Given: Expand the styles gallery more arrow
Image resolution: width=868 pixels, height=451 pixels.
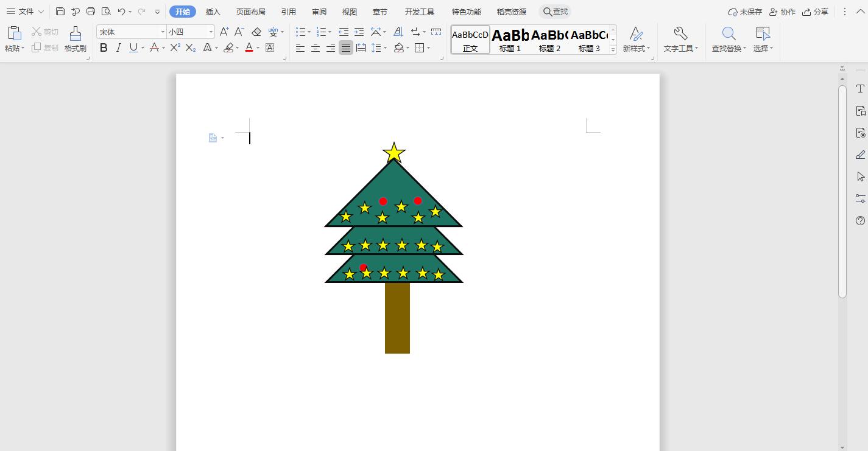Looking at the screenshot, I should pyautogui.click(x=613, y=49).
